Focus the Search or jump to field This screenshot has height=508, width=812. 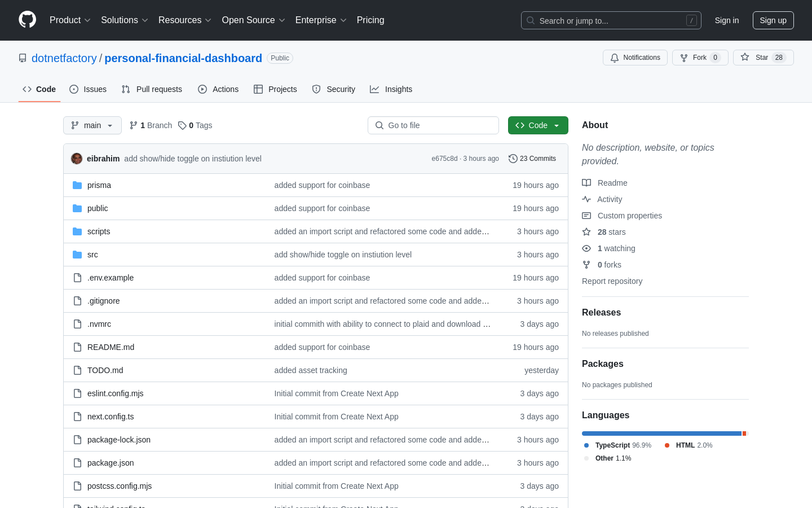pos(611,20)
